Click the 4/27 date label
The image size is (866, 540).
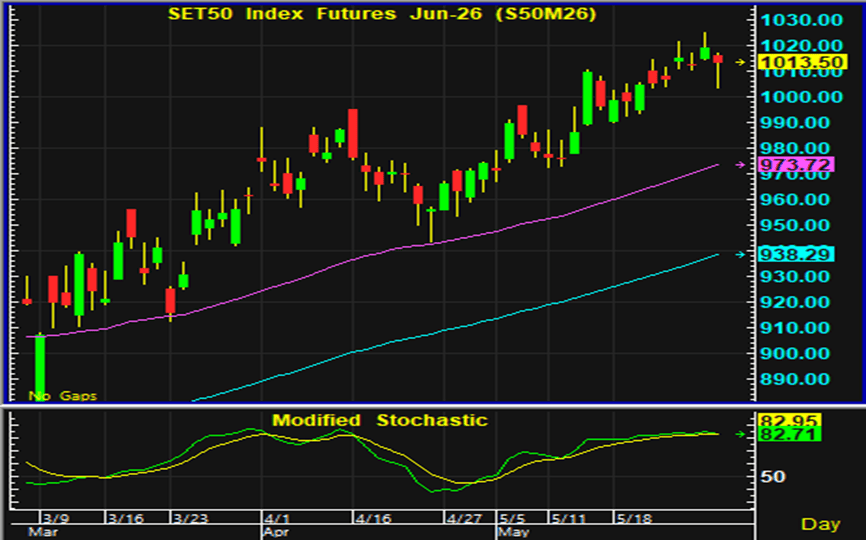[464, 518]
